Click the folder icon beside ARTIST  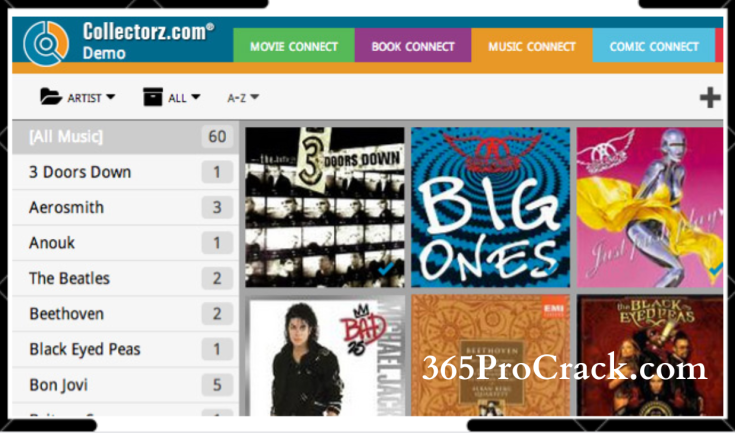[51, 97]
